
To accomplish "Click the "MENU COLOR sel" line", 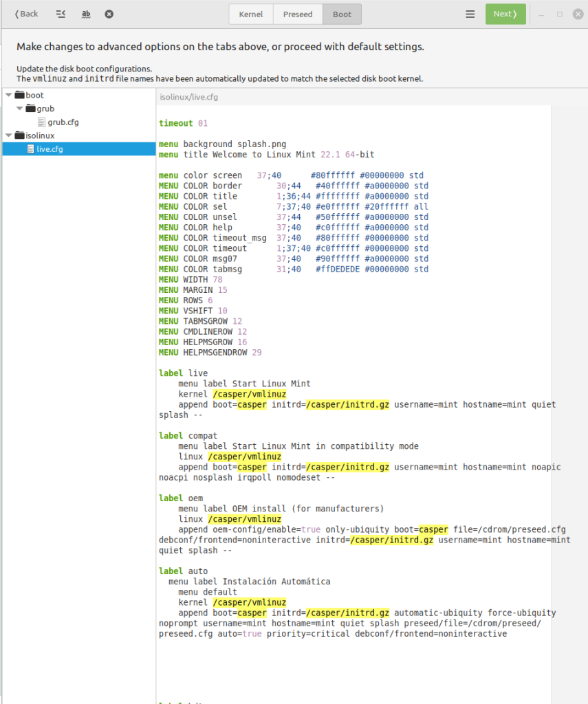I will [x=294, y=206].
